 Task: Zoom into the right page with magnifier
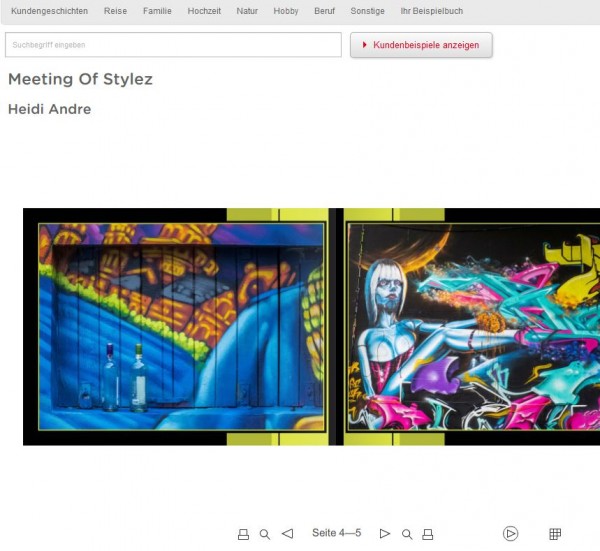coord(407,534)
